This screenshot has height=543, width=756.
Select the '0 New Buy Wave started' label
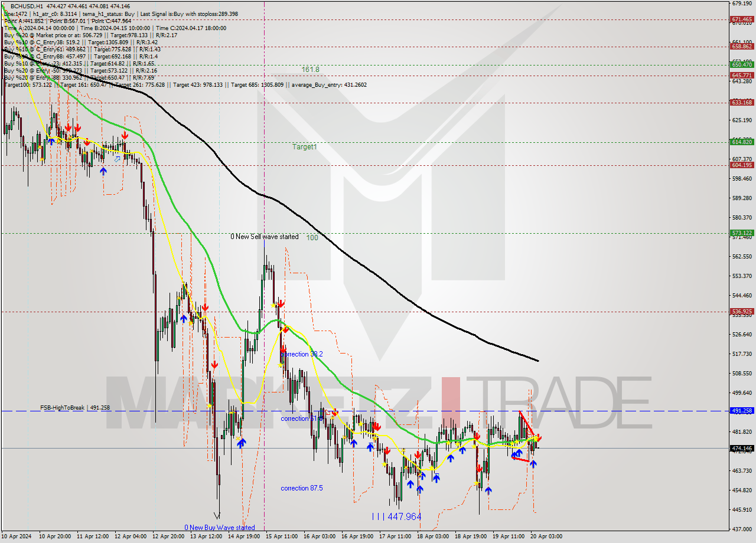coord(220,528)
